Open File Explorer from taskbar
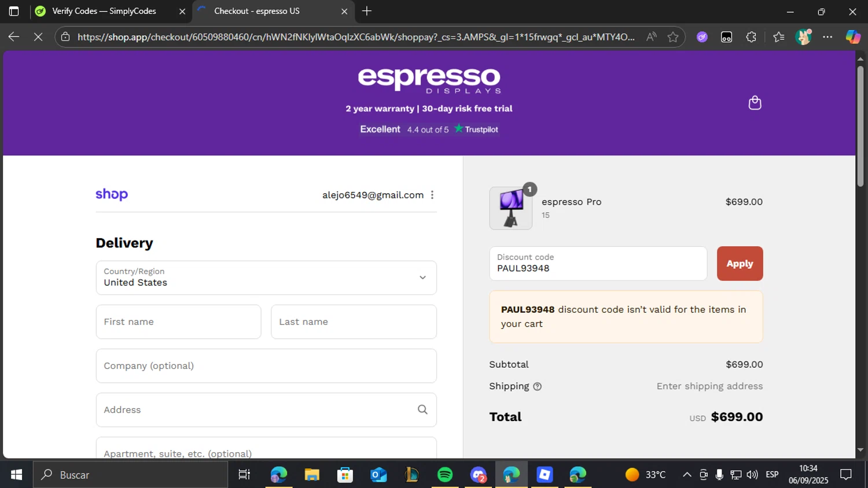 (312, 475)
